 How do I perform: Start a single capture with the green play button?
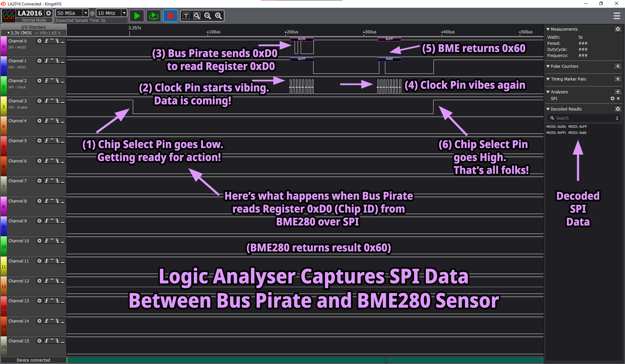pyautogui.click(x=137, y=16)
